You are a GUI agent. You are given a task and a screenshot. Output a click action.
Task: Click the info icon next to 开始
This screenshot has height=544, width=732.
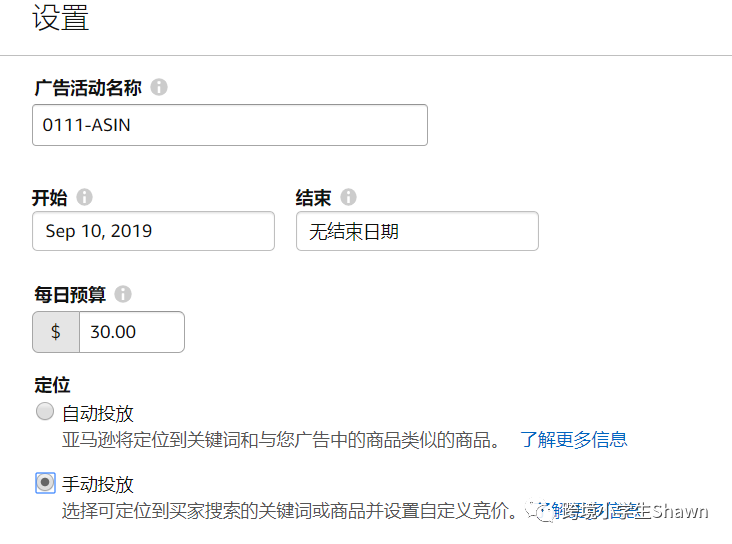pyautogui.click(x=84, y=197)
